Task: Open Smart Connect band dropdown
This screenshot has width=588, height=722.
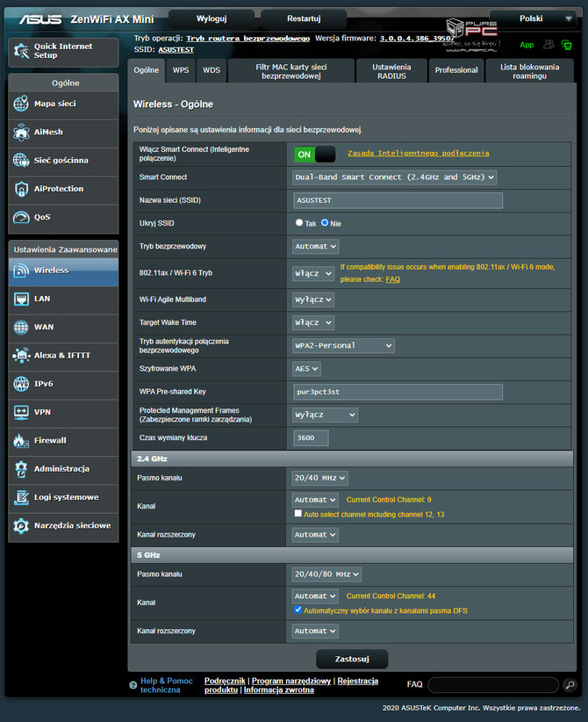Action: 394,177
